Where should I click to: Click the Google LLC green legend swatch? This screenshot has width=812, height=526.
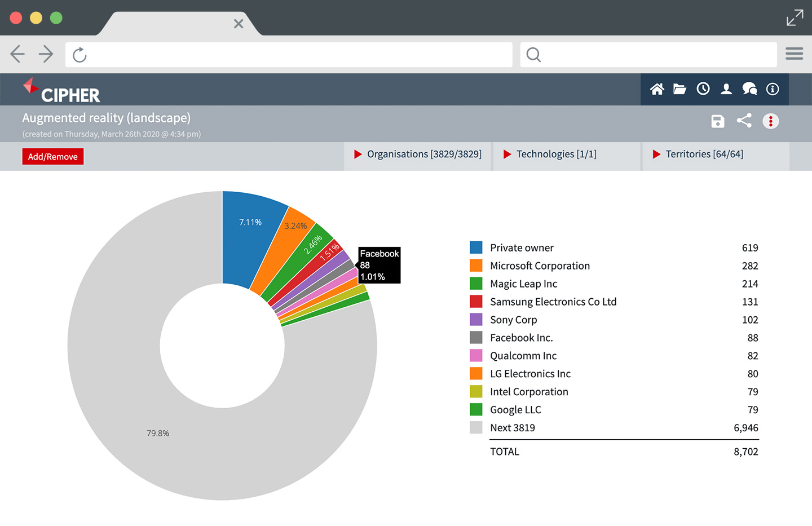(x=476, y=410)
